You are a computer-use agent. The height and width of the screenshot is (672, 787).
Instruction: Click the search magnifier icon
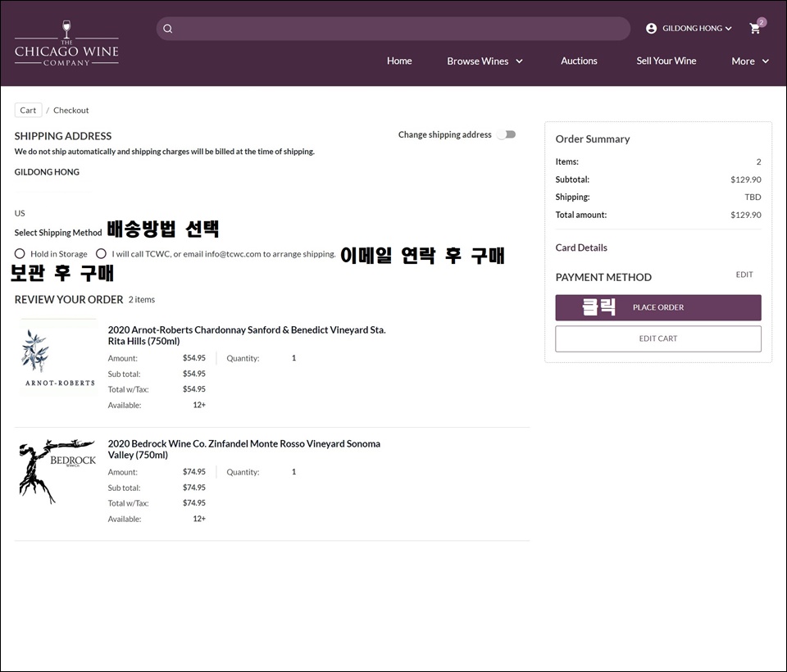(168, 29)
